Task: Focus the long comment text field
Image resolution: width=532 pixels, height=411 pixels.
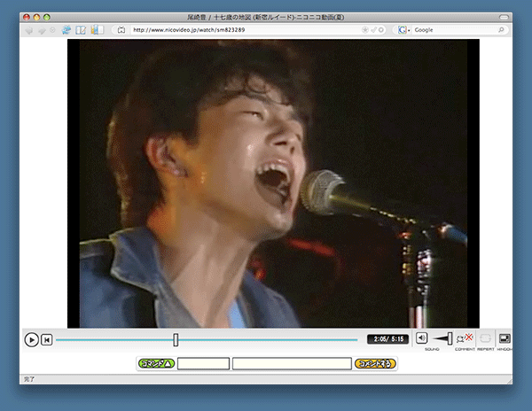Action: (x=292, y=363)
